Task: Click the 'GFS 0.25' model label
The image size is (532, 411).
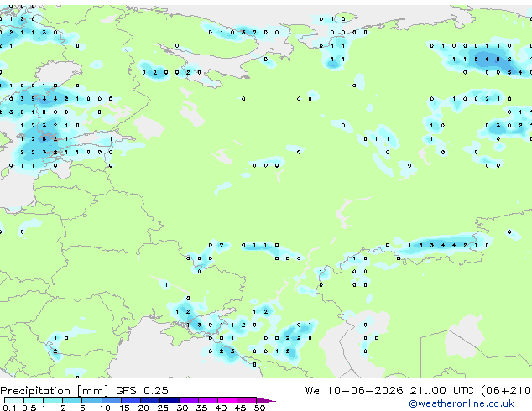Action: click(x=142, y=391)
